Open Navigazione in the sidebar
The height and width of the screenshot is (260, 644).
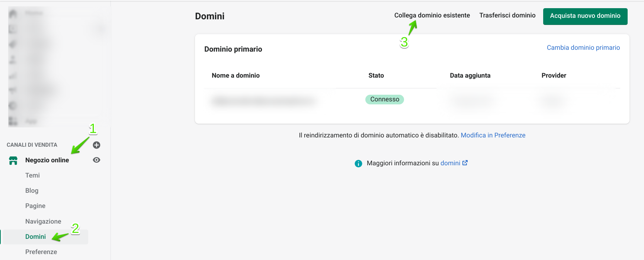[43, 221]
